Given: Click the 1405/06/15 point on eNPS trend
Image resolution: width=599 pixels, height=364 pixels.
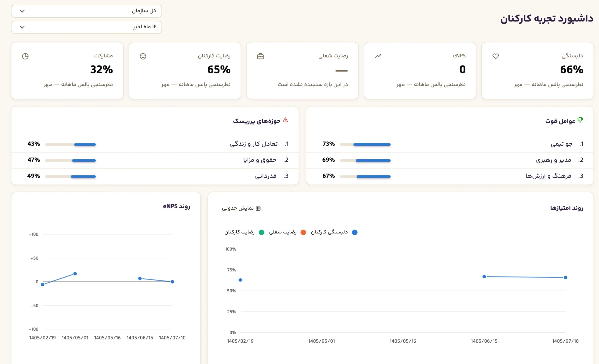Looking at the screenshot, I should (x=140, y=278).
